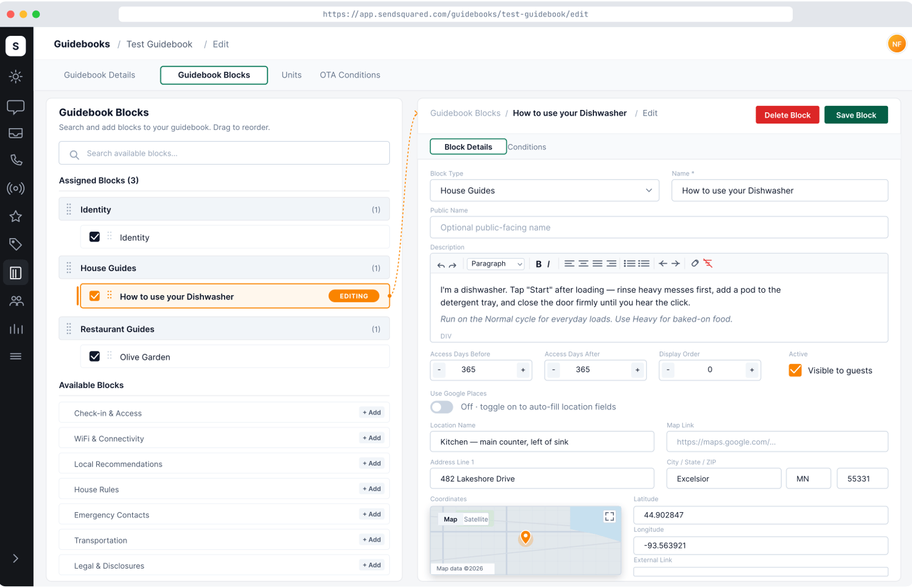Screen dimensions: 912x588
Task: Click the Public Name input field
Action: tap(659, 227)
